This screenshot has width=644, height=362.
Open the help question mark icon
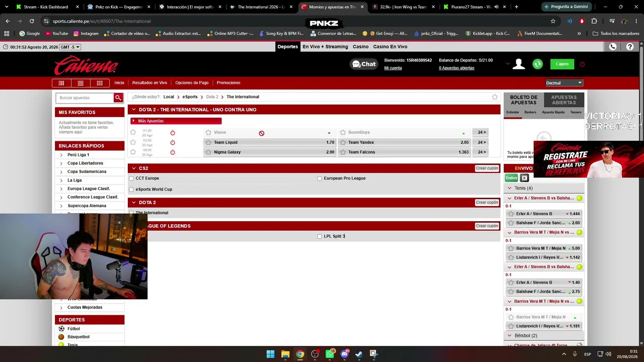click(x=629, y=47)
